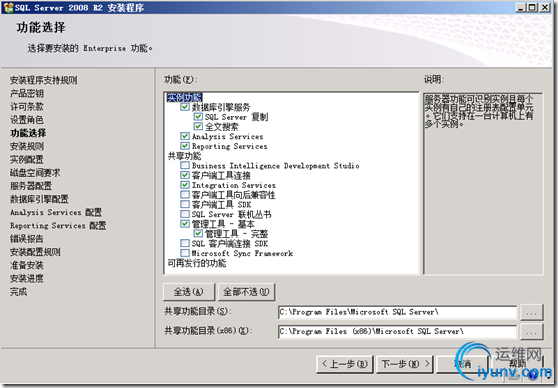The height and width of the screenshot is (388, 558).
Task: Uncheck 全文搜索 checkbox
Action: 198,126
